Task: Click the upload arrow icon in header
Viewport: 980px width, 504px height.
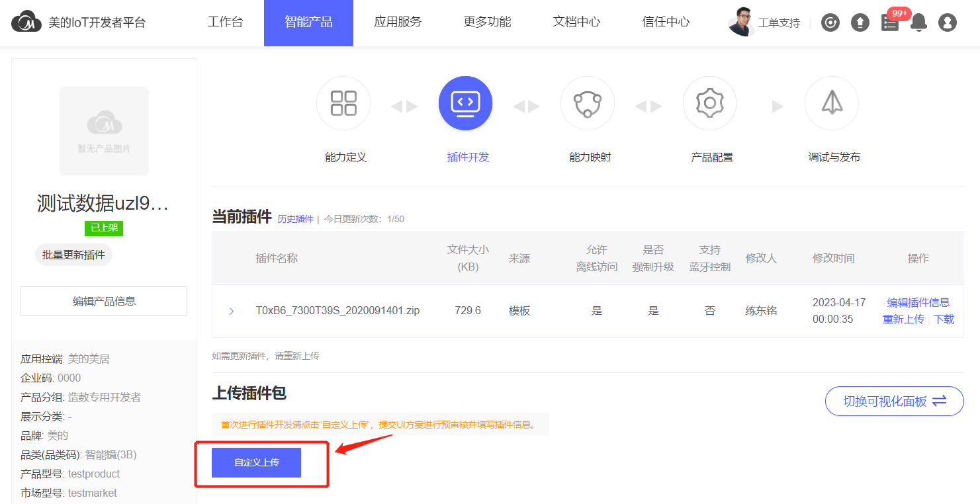Action: pos(860,23)
